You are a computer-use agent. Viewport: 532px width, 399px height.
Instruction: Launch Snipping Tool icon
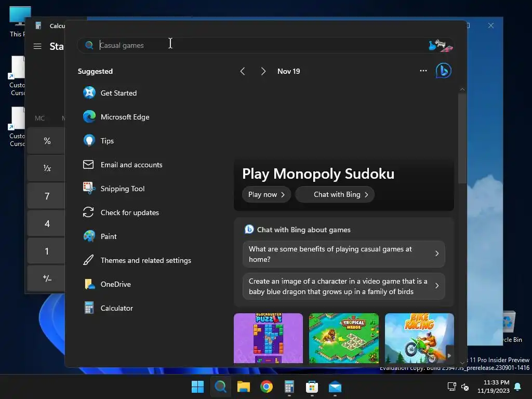click(x=89, y=188)
